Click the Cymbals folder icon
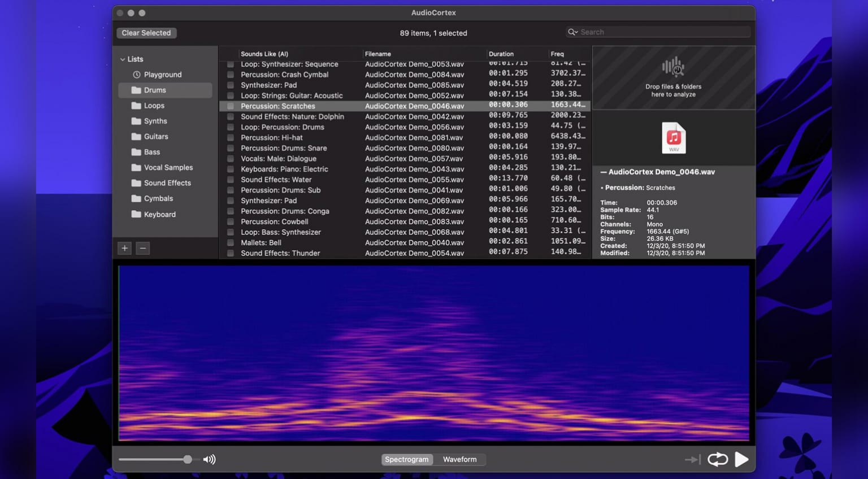 coord(136,199)
